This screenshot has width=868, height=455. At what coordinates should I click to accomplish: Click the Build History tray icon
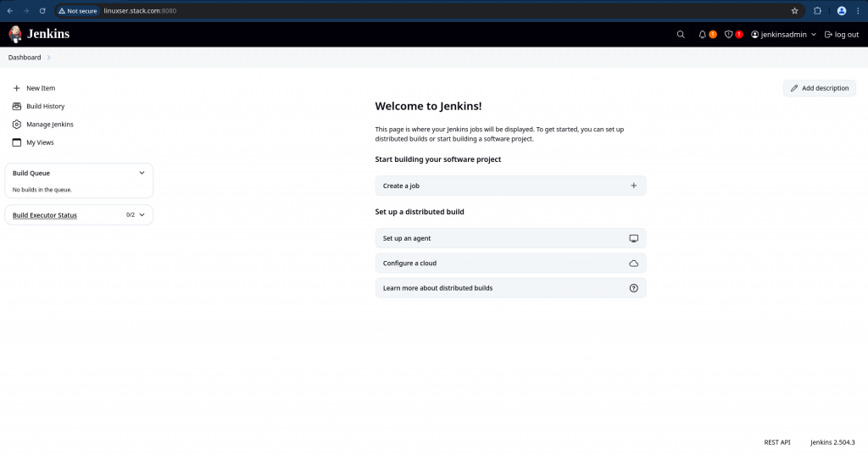point(17,106)
